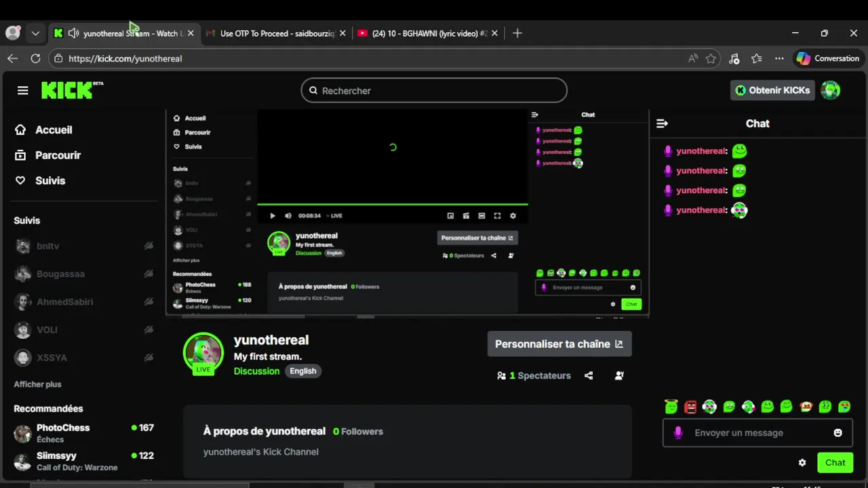Open the browser essentials icon left of Favorites
This screenshot has height=488, width=868.
pos(734,58)
